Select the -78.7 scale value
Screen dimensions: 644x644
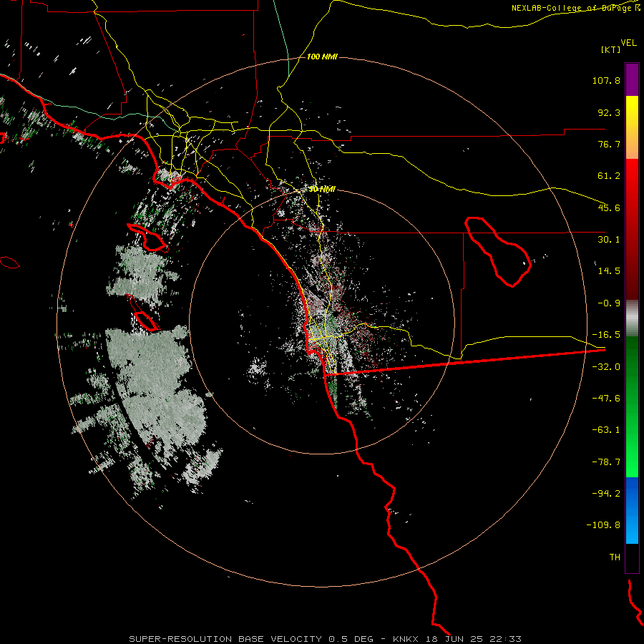(x=606, y=462)
